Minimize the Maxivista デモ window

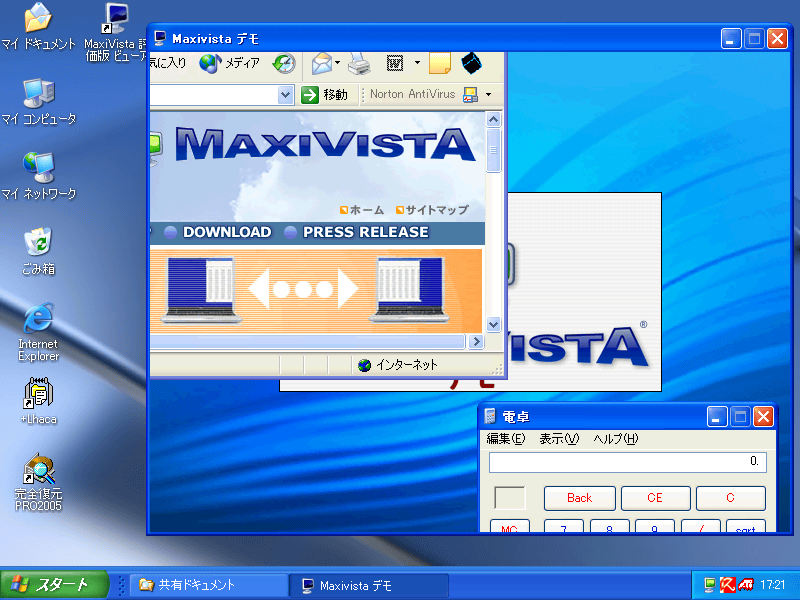[731, 39]
